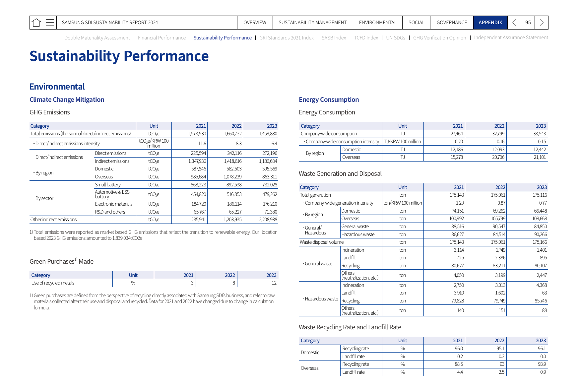Open GRI Standards 2021 Index link
The image size is (578, 392).
(x=287, y=38)
